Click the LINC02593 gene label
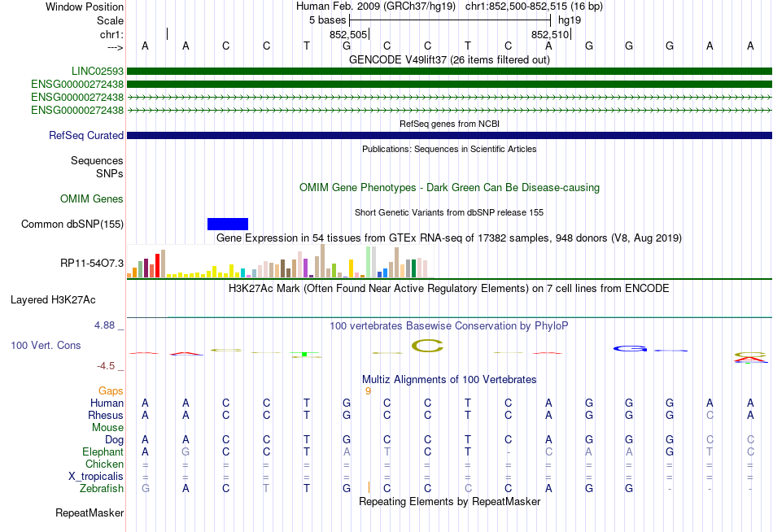 click(97, 72)
